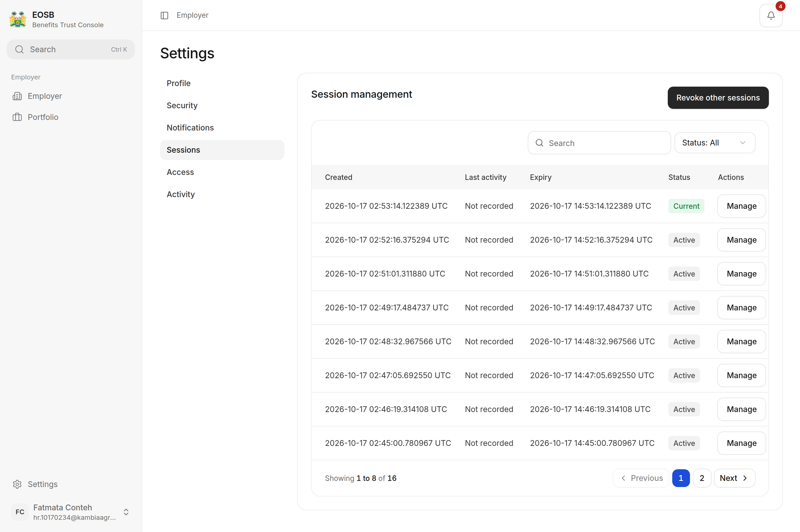Open the Profile settings section

tap(222, 83)
